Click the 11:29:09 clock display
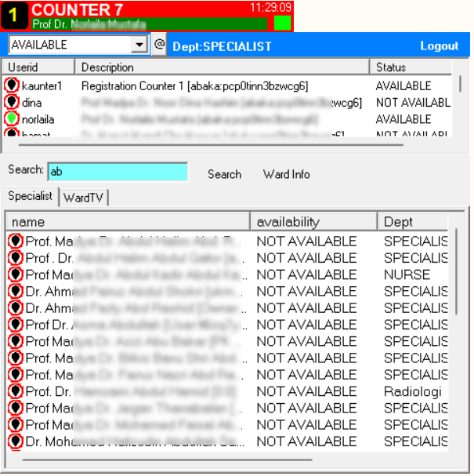Image resolution: width=474 pixels, height=476 pixels. point(271,7)
